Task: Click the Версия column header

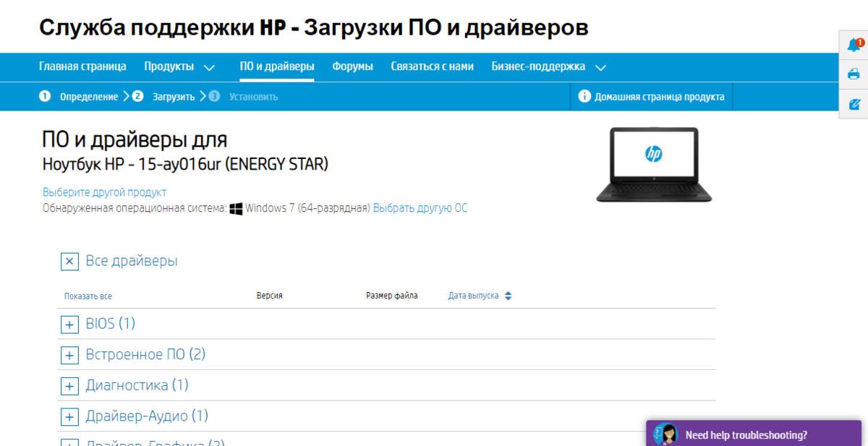Action: click(269, 296)
